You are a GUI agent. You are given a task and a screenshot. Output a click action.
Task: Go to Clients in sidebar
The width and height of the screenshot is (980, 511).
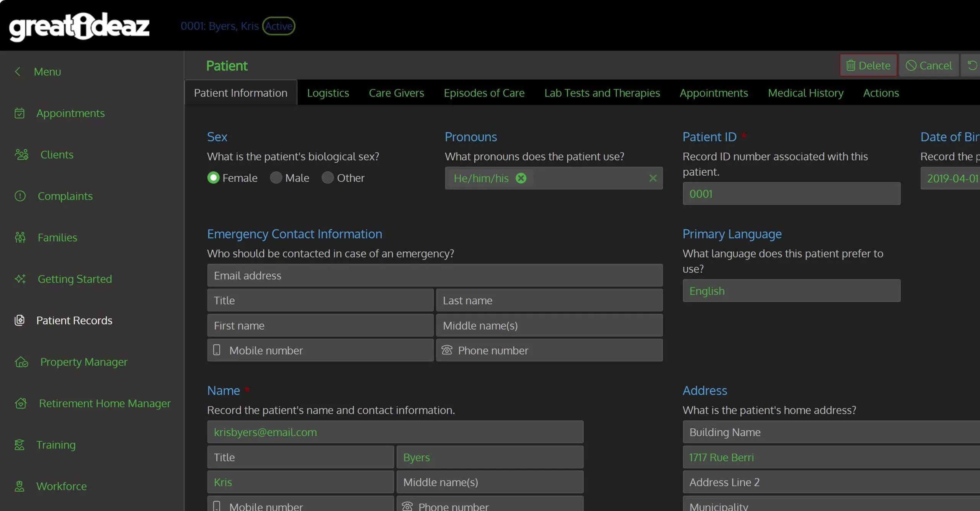pos(57,155)
